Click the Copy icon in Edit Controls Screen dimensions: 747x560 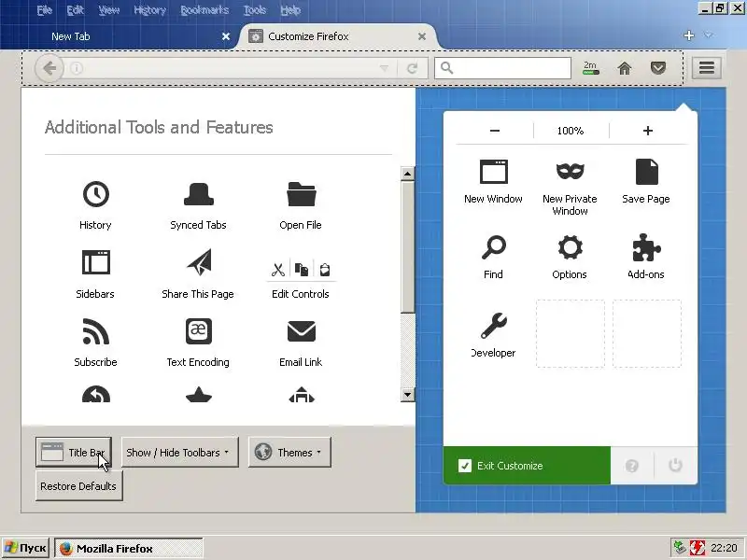click(x=301, y=270)
